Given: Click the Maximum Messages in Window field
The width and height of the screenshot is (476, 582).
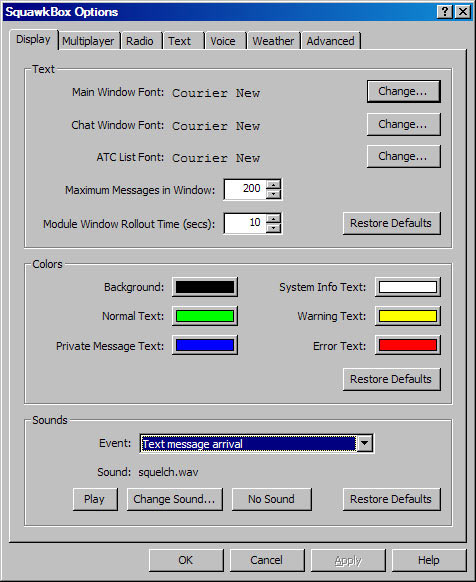Looking at the screenshot, I should pyautogui.click(x=245, y=189).
